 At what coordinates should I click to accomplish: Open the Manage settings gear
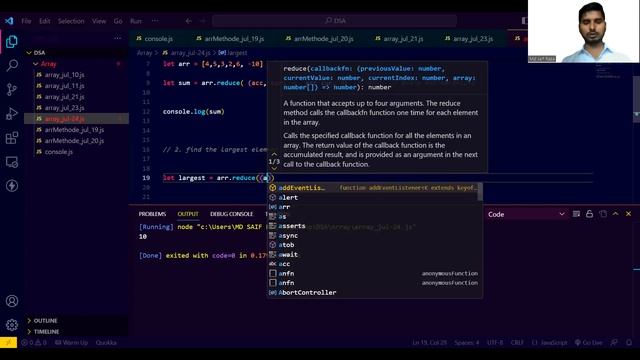point(12,325)
